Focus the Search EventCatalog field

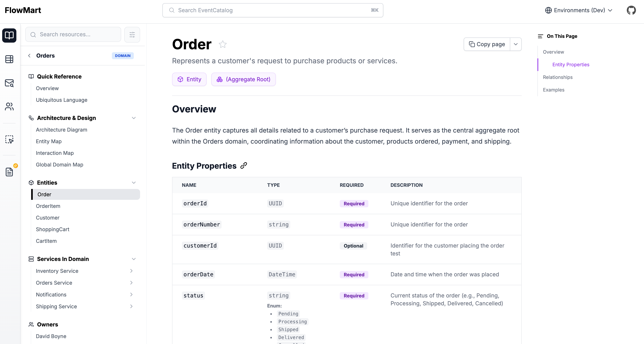point(272,10)
